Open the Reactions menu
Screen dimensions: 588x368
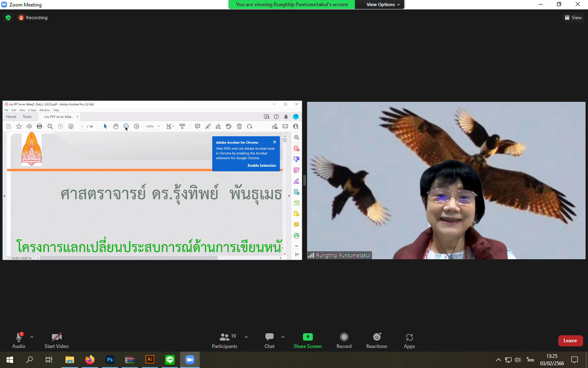click(376, 340)
